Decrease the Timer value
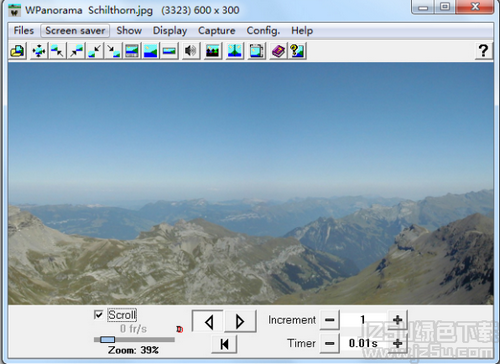 point(330,343)
